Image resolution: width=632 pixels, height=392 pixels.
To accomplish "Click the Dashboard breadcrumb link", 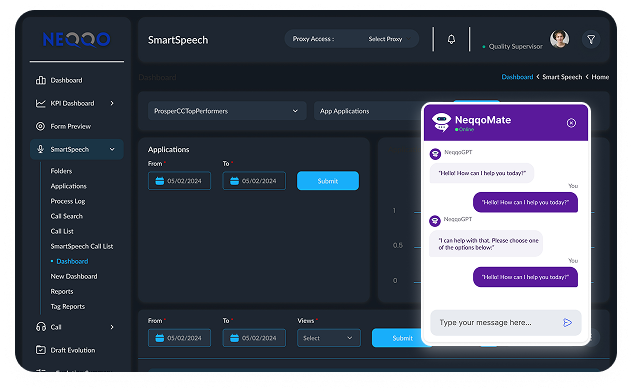I will click(517, 77).
